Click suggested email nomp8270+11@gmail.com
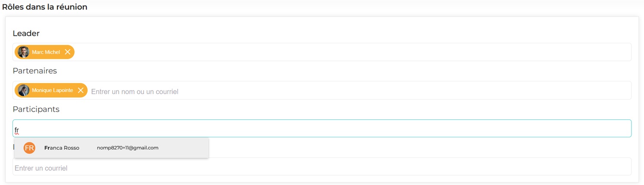 click(x=127, y=148)
